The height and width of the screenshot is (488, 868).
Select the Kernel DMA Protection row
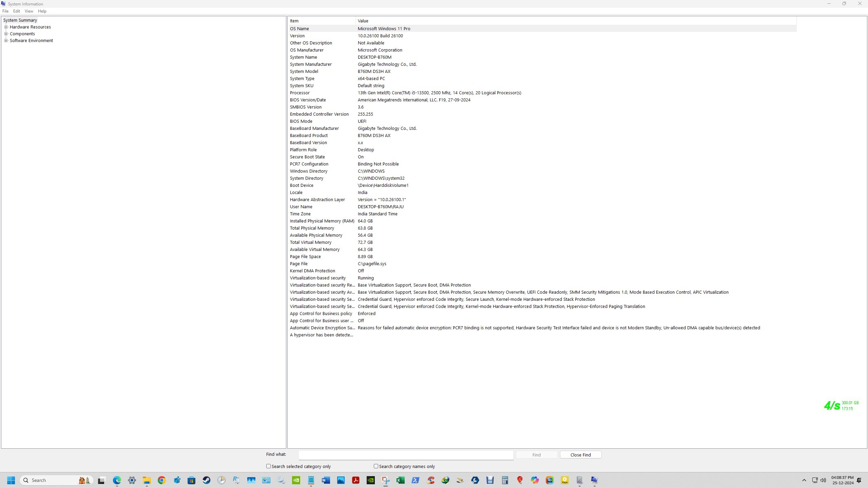(542, 271)
